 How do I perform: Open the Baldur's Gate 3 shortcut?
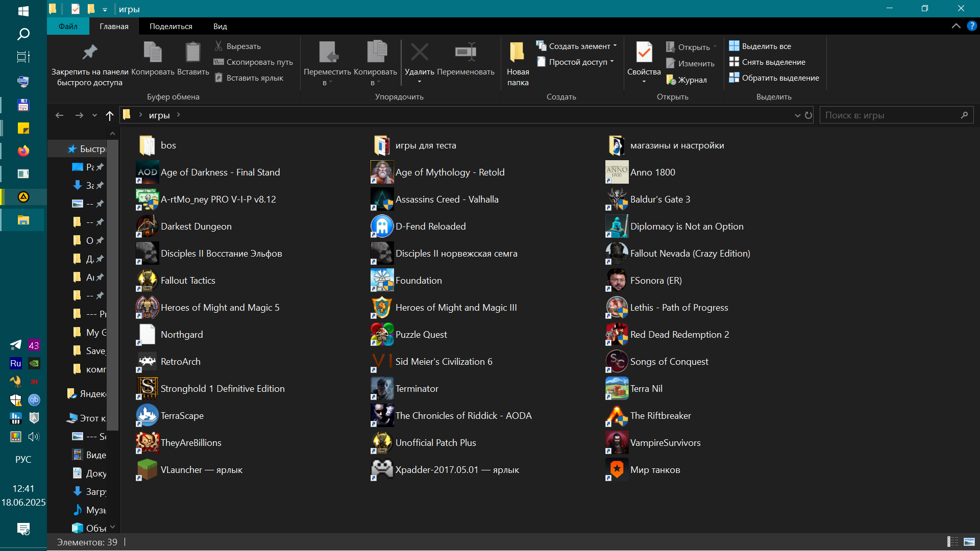point(659,199)
